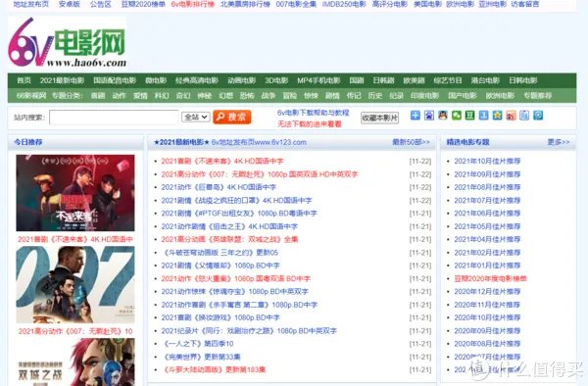This screenshot has width=588, height=386.
Task: Share to Weibo using red icon
Action: pos(511,116)
